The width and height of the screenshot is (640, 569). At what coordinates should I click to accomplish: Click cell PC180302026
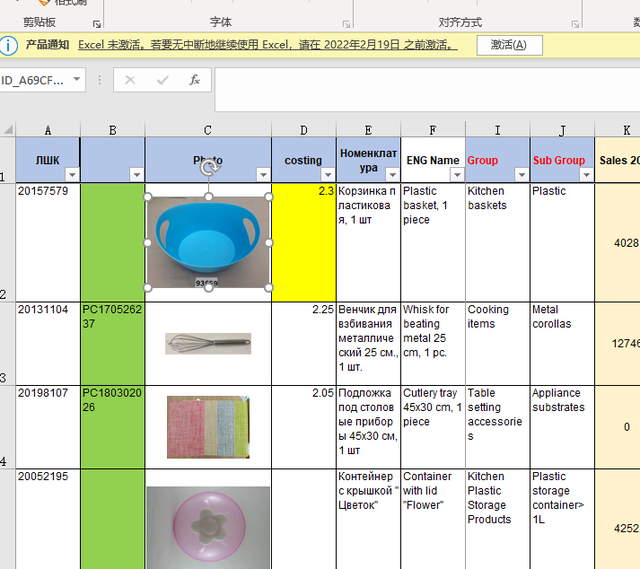pos(113,427)
